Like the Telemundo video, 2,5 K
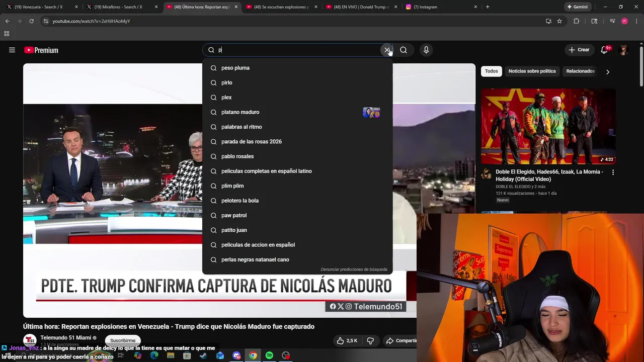 pos(347,340)
